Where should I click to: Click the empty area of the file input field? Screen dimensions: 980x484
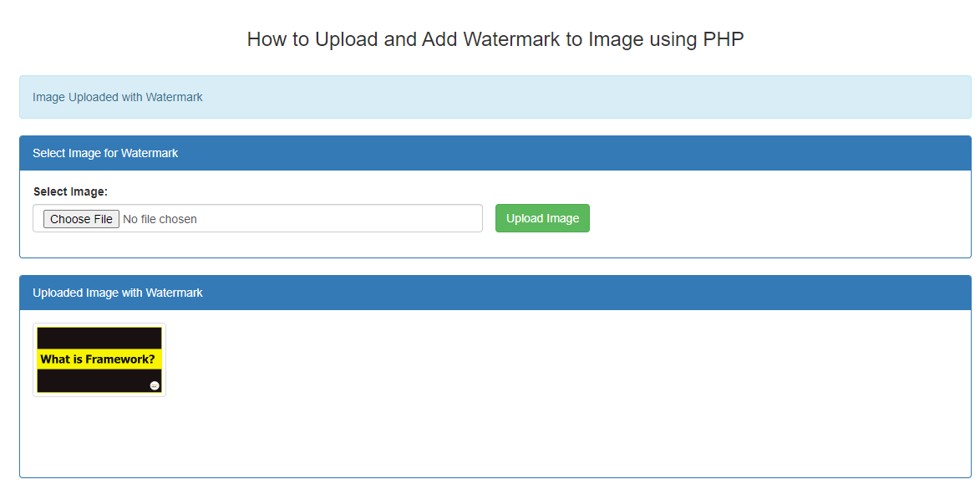tap(334, 219)
